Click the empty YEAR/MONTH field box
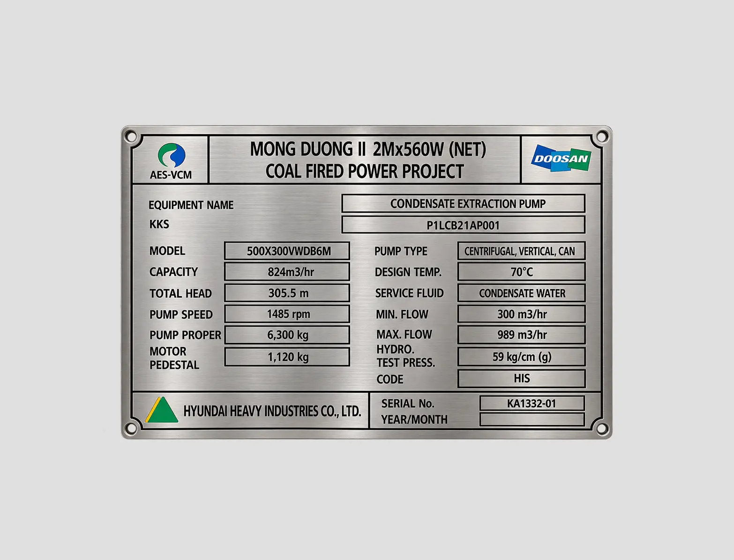The height and width of the screenshot is (560, 734). pos(532,419)
